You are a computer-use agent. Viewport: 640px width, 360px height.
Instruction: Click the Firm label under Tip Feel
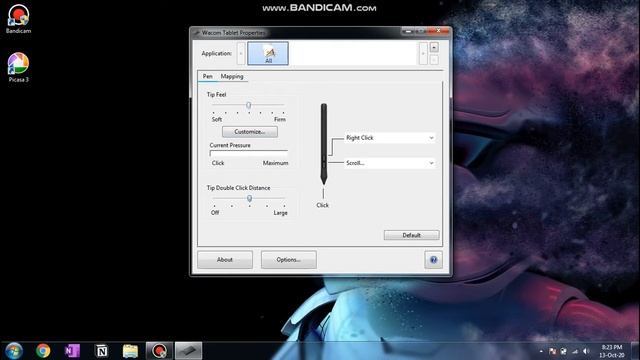click(280, 119)
